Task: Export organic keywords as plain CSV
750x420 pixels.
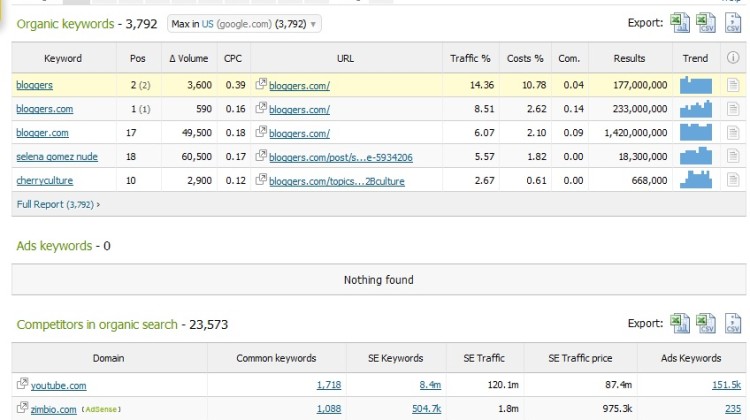Action: click(x=733, y=23)
